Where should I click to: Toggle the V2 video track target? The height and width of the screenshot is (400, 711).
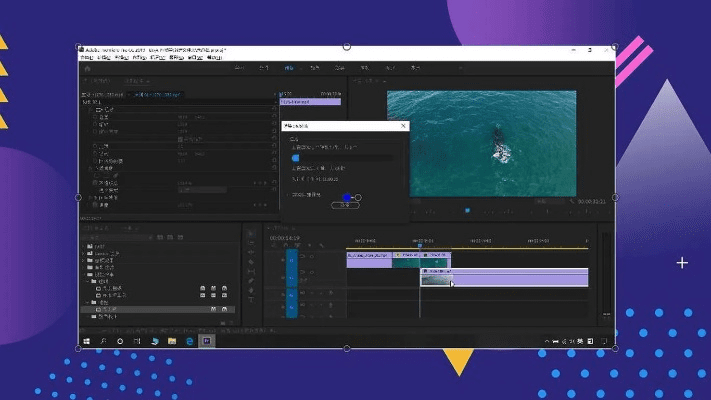point(291,258)
